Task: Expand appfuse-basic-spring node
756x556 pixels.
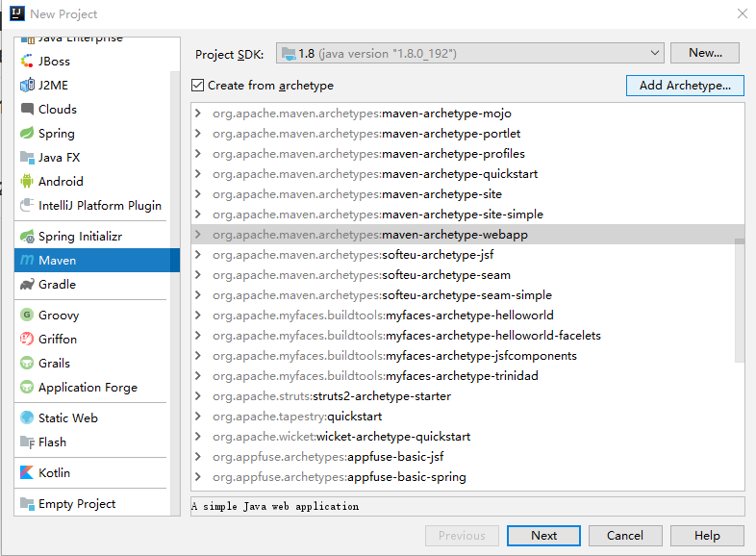Action: pos(198,477)
